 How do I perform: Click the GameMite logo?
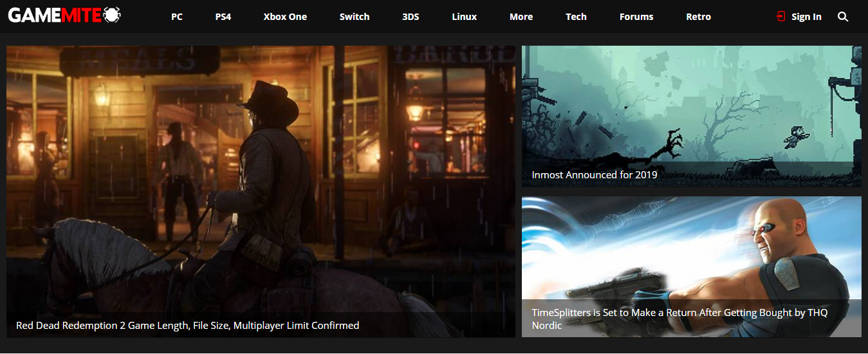[x=64, y=15]
